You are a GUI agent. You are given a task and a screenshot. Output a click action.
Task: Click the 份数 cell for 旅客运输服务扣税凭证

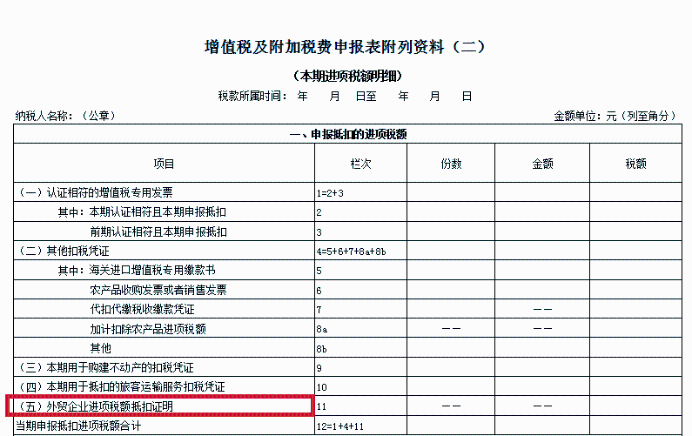pyautogui.click(x=451, y=387)
